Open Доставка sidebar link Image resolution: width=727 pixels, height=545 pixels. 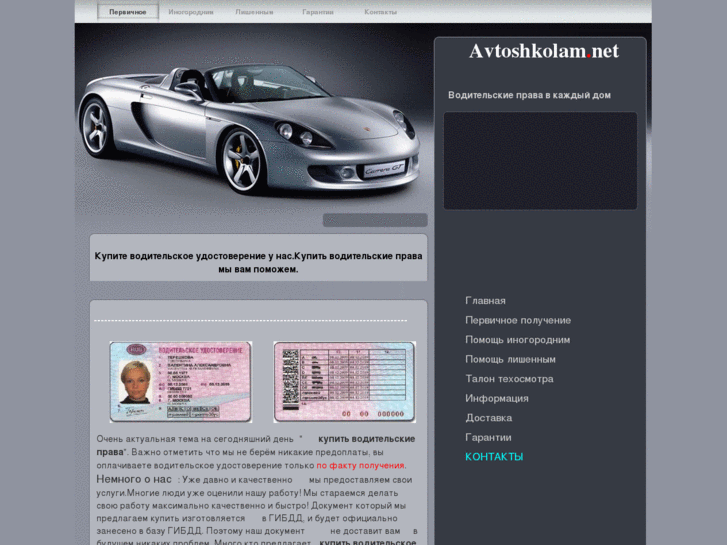[489, 417]
